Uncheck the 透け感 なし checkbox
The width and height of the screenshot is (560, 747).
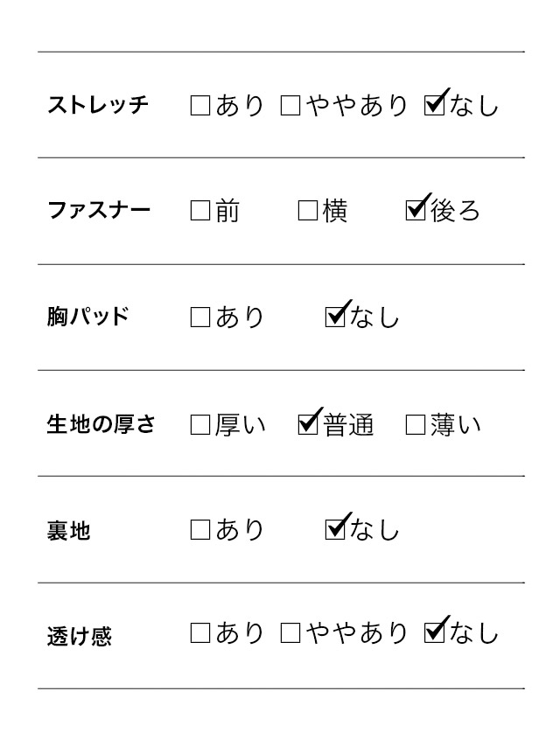(434, 633)
